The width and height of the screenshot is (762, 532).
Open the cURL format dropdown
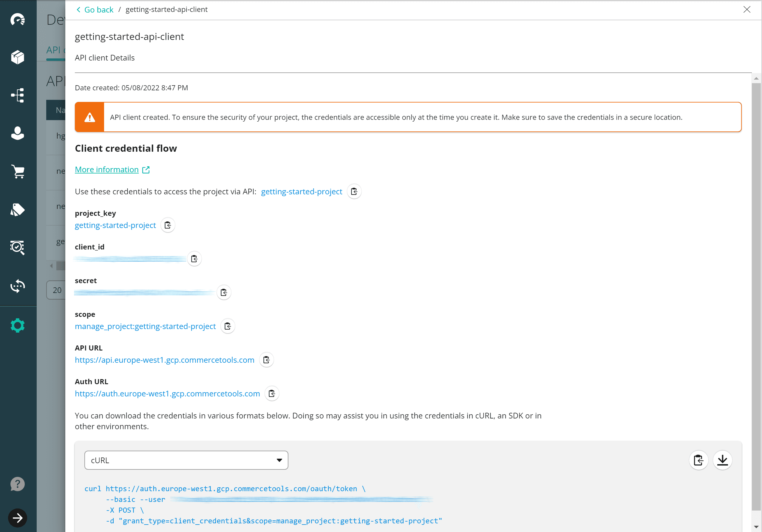pos(186,460)
